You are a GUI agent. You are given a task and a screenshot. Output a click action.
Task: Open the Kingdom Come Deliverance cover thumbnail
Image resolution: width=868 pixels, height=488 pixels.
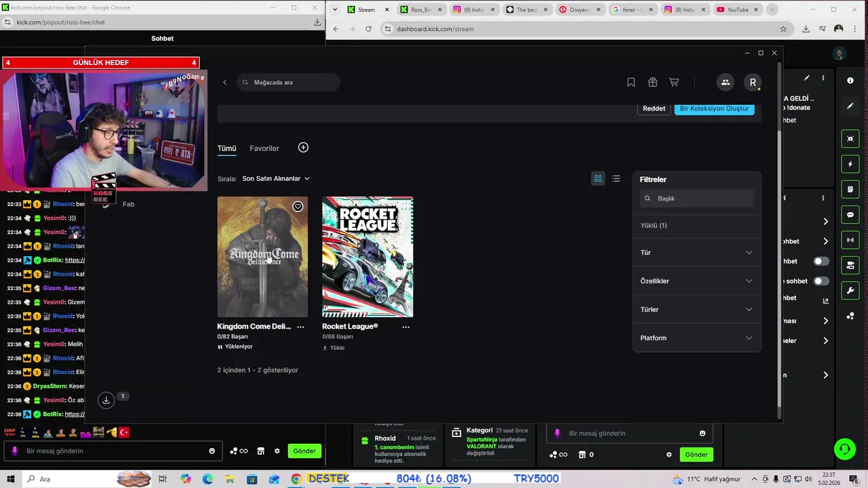click(x=262, y=257)
